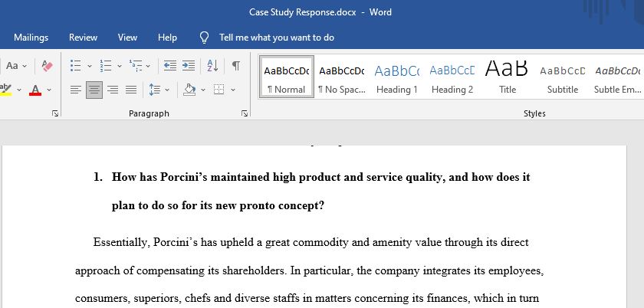This screenshot has width=644, height=308.
Task: Open the Change Case dropdown arrow
Action: [25, 66]
